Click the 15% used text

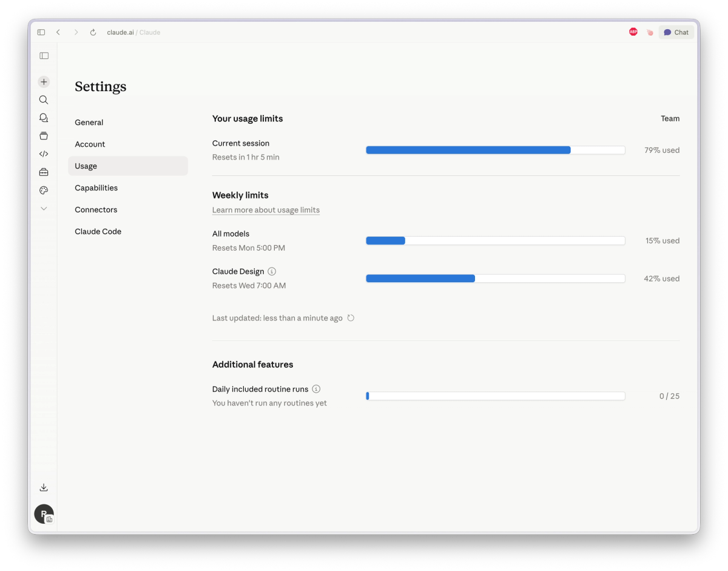(x=662, y=241)
